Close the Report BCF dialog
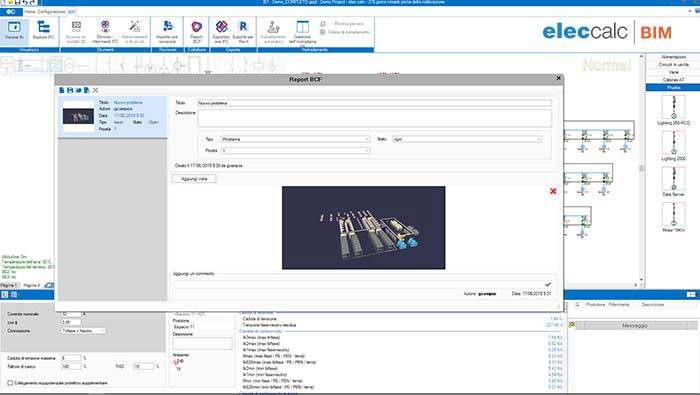700x395 pixels. pos(558,78)
